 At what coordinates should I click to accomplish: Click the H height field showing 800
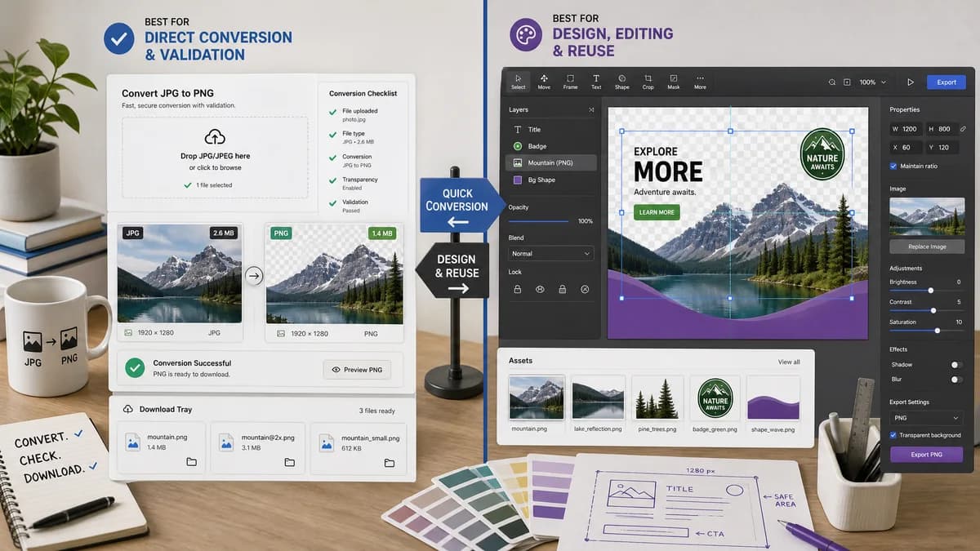pyautogui.click(x=941, y=129)
